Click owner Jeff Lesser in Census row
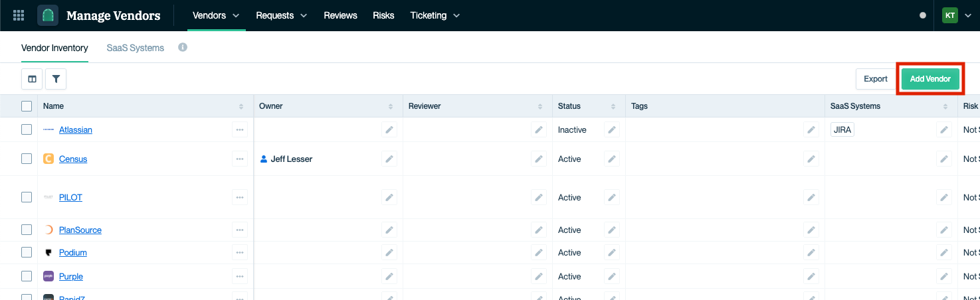 286,159
